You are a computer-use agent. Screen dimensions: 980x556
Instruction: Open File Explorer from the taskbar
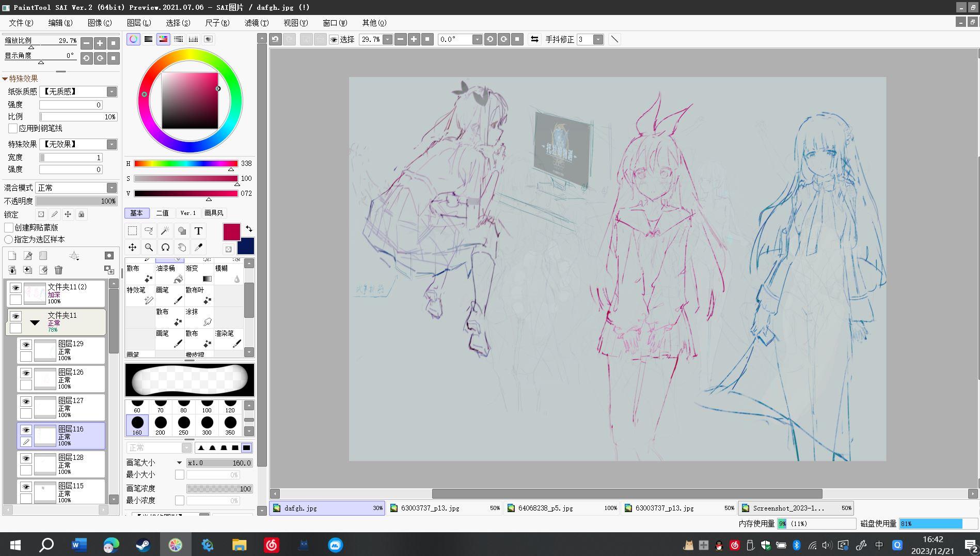[x=239, y=545]
